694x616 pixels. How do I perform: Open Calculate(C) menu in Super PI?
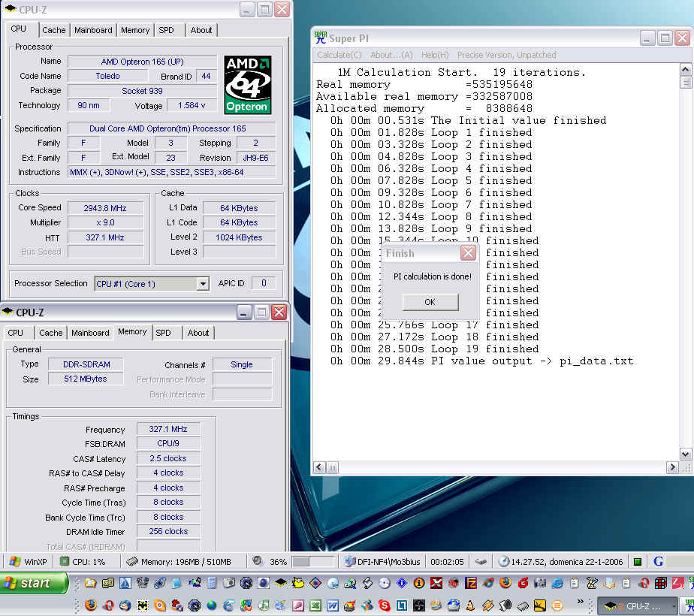pos(339,55)
